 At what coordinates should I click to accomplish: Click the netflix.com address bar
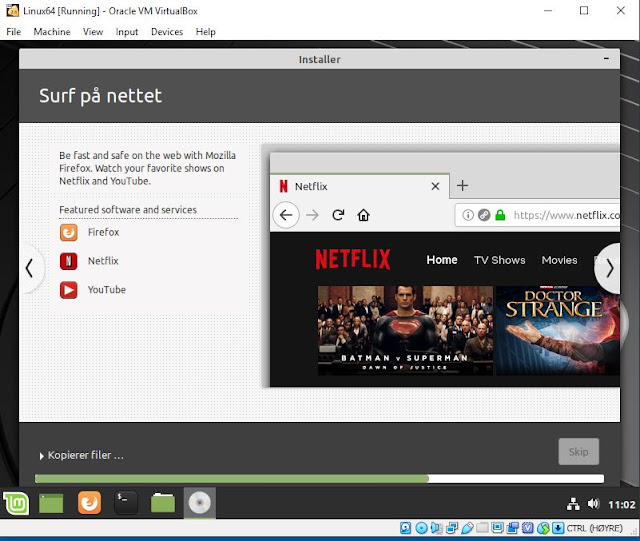(537, 215)
